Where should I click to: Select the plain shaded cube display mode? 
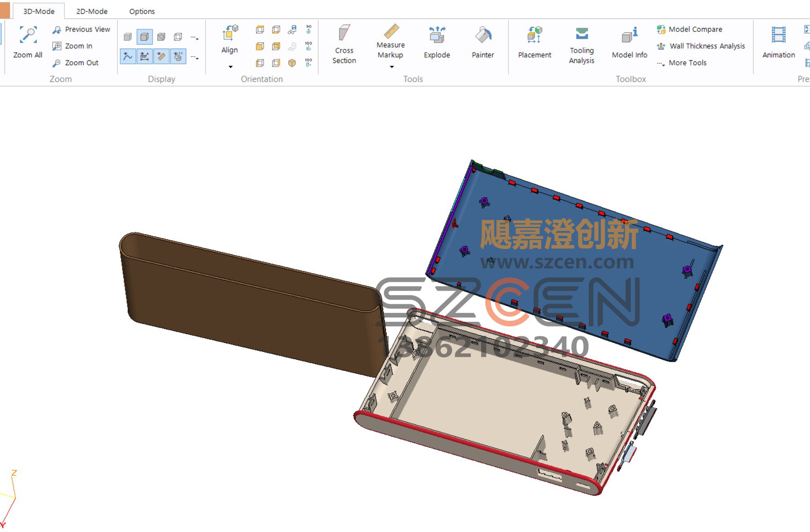[x=128, y=37]
